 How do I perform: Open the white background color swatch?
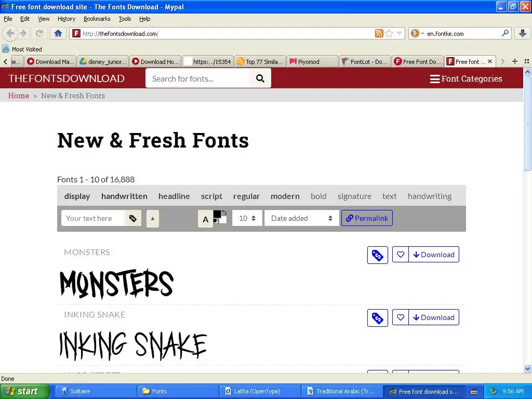[x=223, y=220]
